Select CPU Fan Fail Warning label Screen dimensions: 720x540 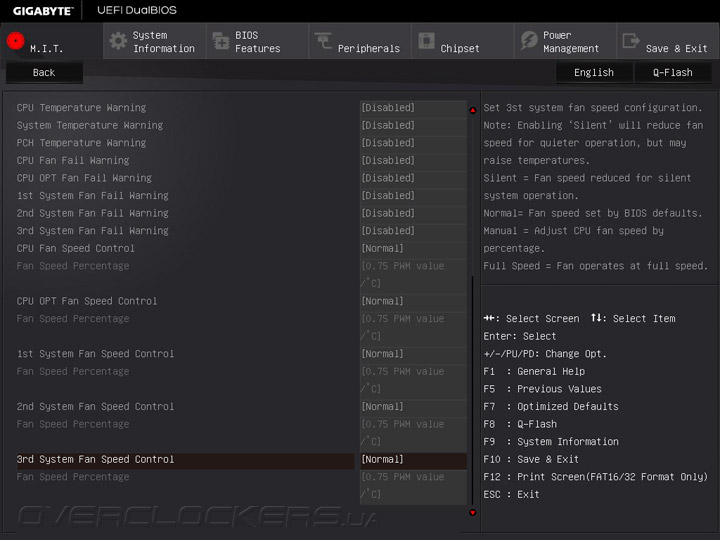coord(73,161)
